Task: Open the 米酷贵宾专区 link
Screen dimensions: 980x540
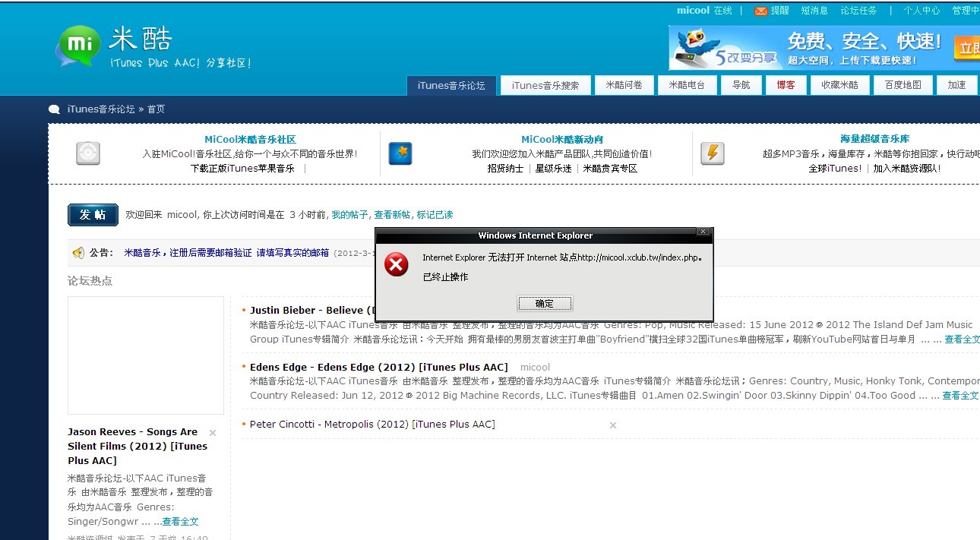Action: pos(610,169)
